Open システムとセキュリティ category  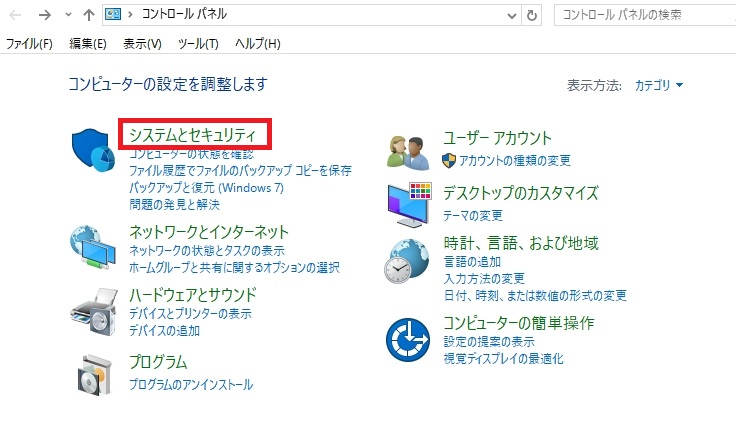pyautogui.click(x=192, y=135)
